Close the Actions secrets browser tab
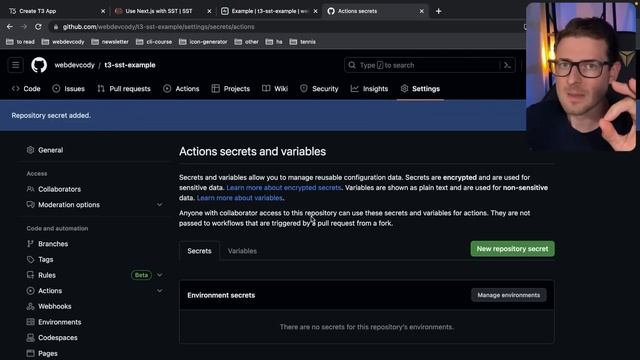This screenshot has width=640, height=360. pos(422,11)
